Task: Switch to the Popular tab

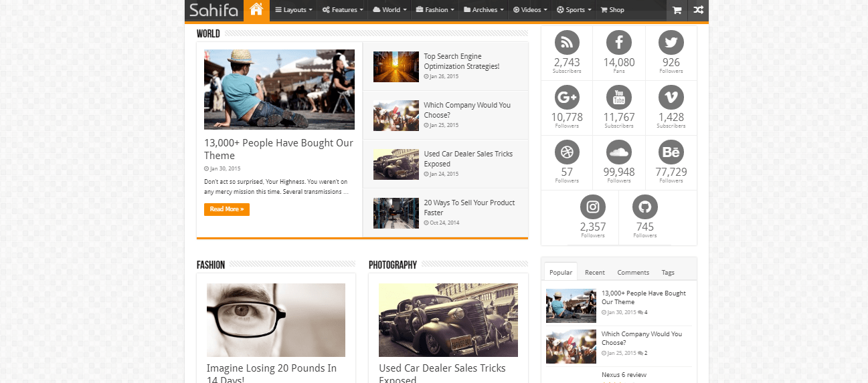Action: click(561, 272)
